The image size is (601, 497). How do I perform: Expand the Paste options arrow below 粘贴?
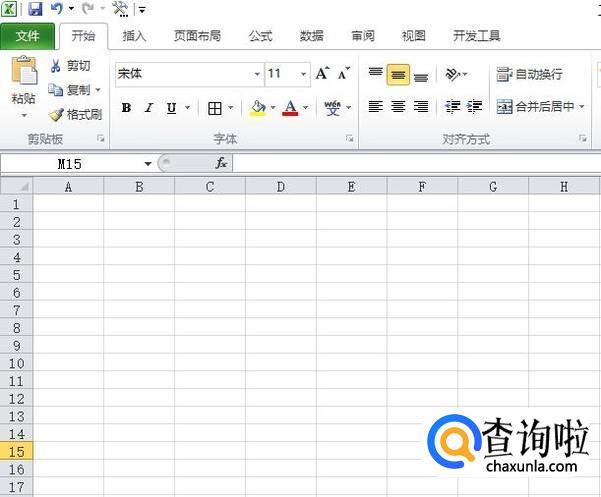(24, 115)
